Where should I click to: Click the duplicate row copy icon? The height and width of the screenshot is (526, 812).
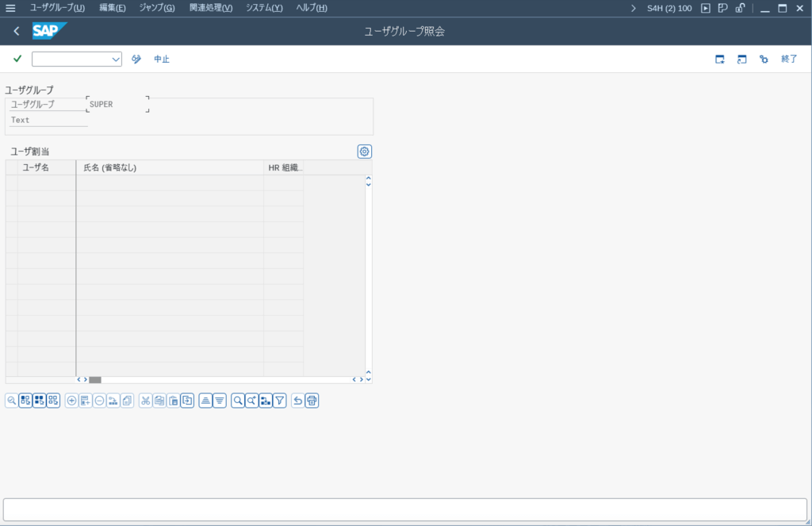(x=127, y=401)
